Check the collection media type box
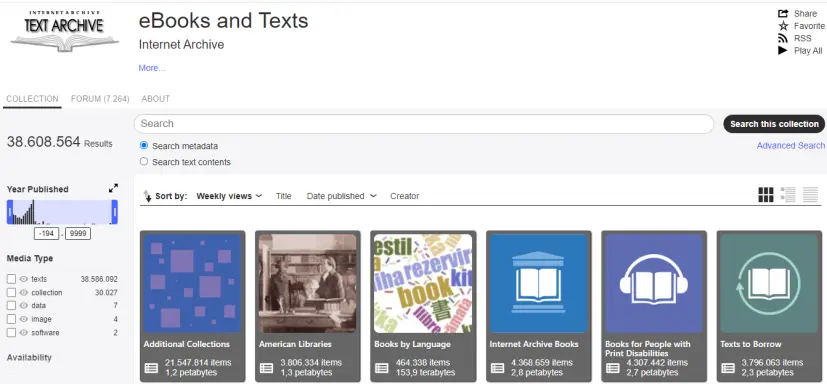 point(11,292)
